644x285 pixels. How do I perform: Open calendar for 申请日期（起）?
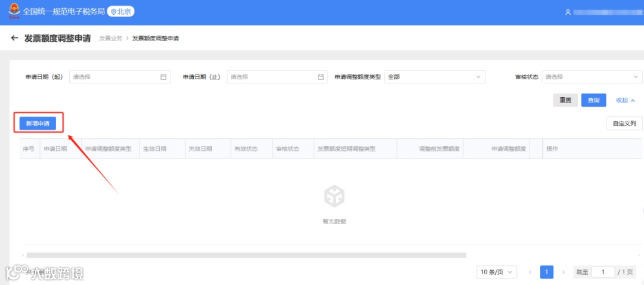point(163,77)
